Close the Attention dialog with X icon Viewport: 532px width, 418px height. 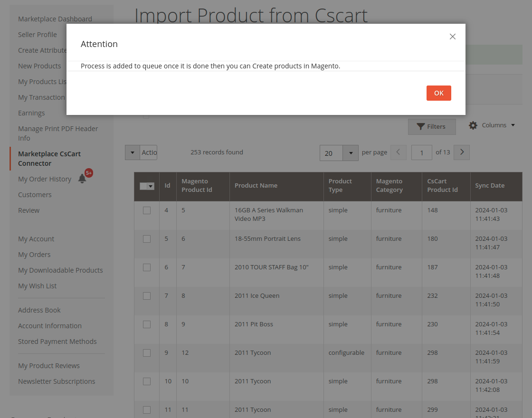pos(452,37)
